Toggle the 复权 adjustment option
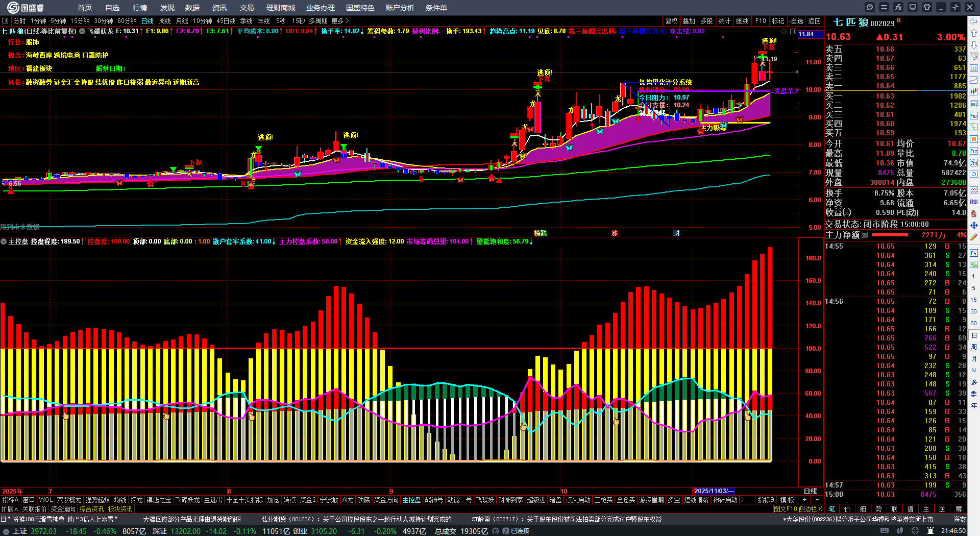The image size is (980, 536). [x=671, y=21]
